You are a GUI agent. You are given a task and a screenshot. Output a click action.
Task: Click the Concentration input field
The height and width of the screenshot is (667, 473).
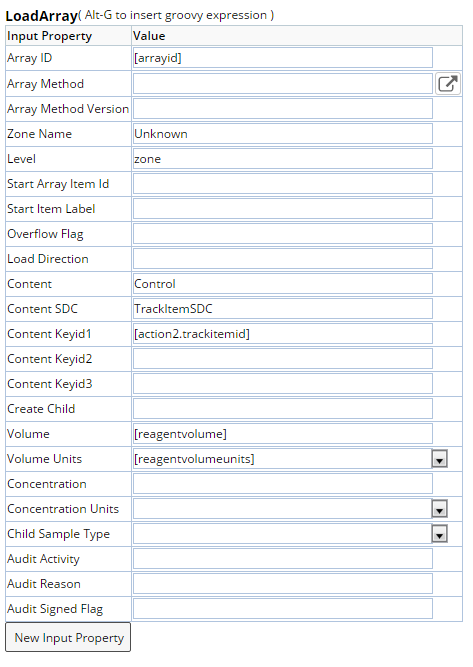click(x=283, y=484)
